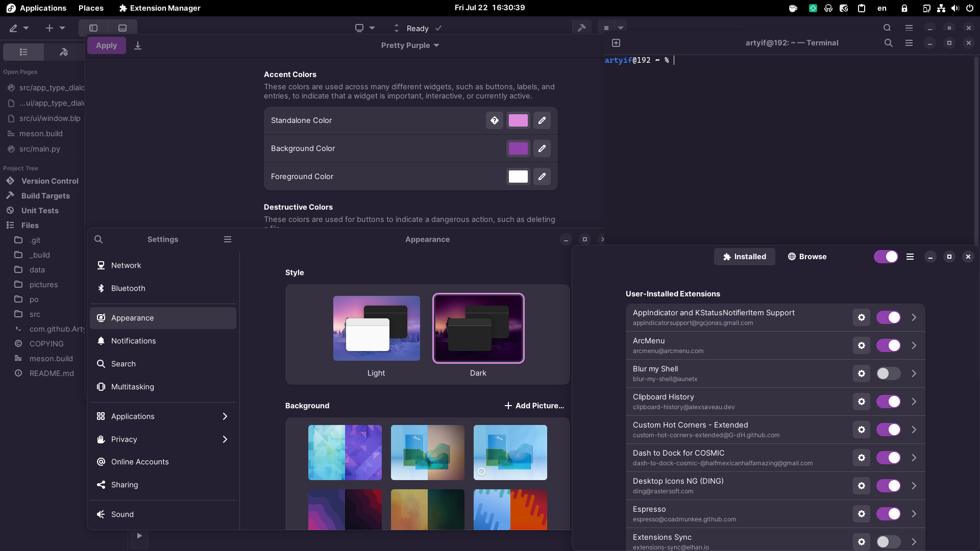Toggle Builder left panel icon

pyautogui.click(x=93, y=28)
